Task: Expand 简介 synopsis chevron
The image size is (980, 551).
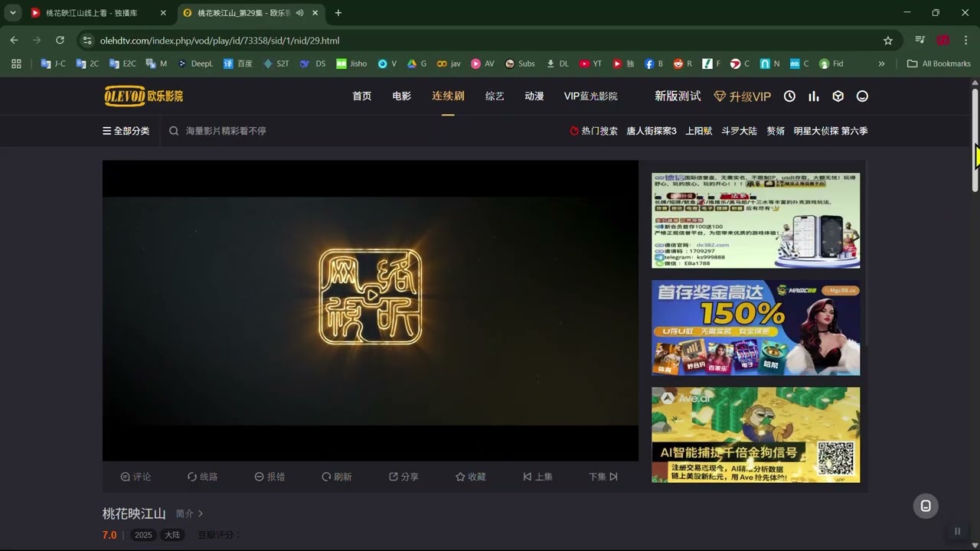Action: 201,514
